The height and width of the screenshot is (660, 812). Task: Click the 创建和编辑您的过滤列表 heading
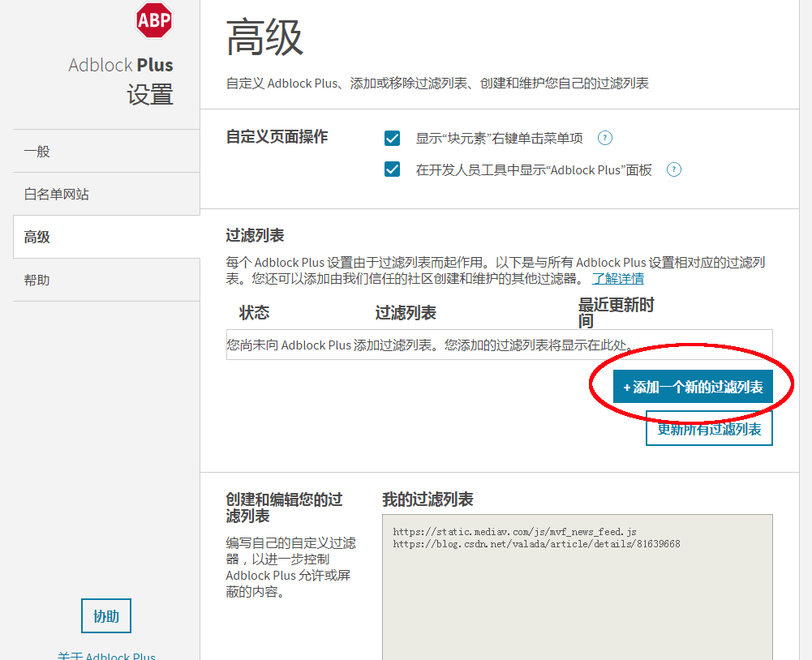[x=284, y=508]
